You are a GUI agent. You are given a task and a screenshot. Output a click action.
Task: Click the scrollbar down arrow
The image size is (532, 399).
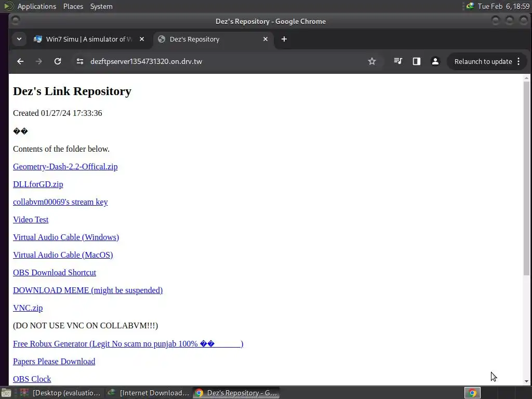click(526, 381)
